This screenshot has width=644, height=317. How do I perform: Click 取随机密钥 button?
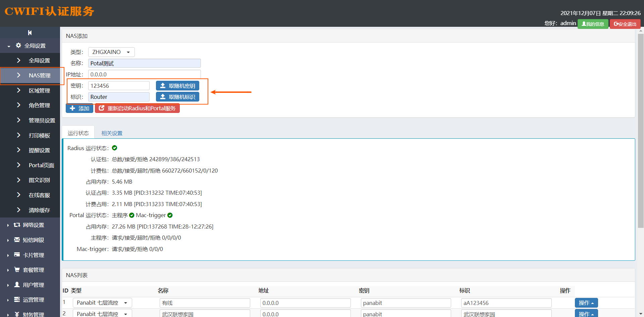click(177, 86)
